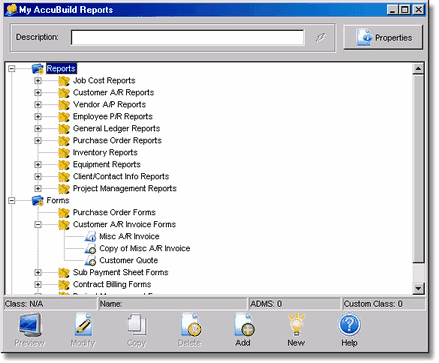Screen dimensions: 439x363
Task: Select Purchase Order Forms label
Action: [x=114, y=213]
